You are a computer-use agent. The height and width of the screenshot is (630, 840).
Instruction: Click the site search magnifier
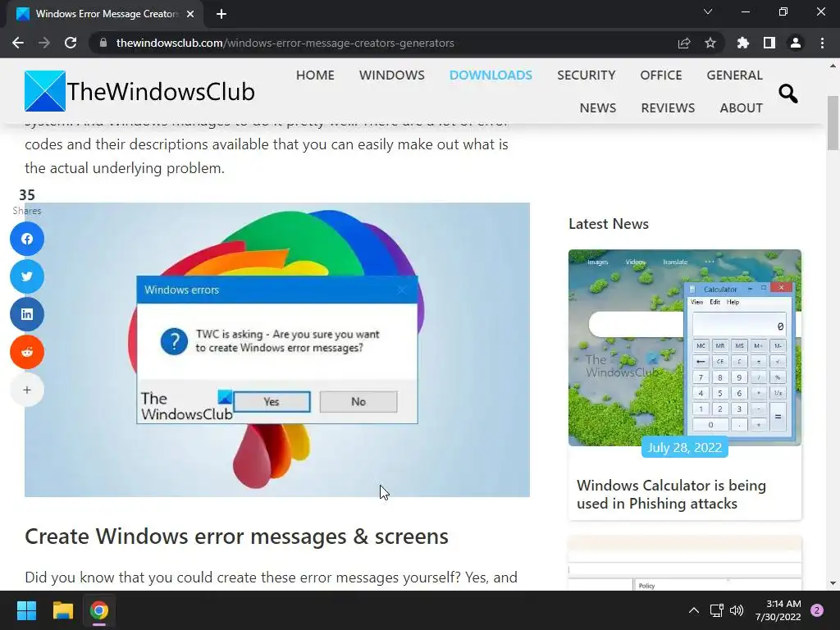tap(787, 94)
